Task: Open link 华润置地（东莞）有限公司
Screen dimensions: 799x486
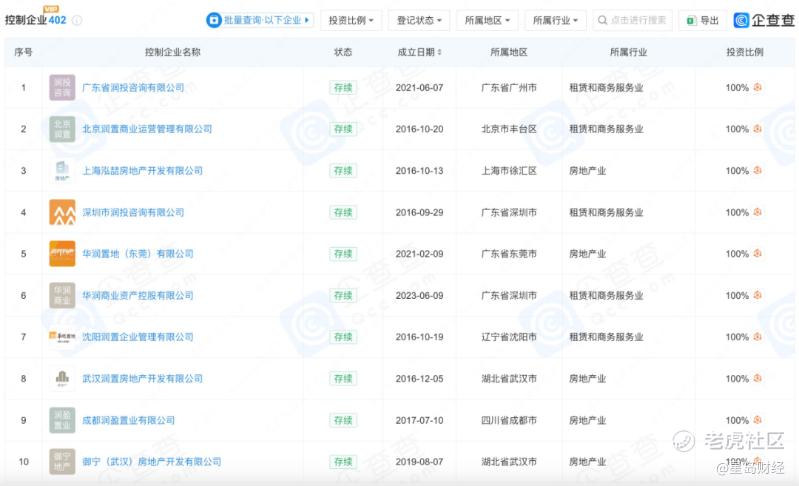Action: (x=138, y=254)
